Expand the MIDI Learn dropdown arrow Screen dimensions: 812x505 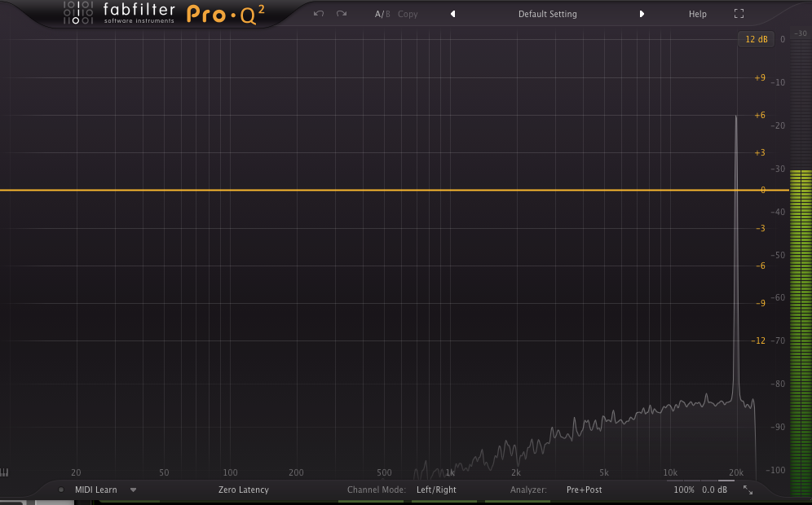[133, 490]
